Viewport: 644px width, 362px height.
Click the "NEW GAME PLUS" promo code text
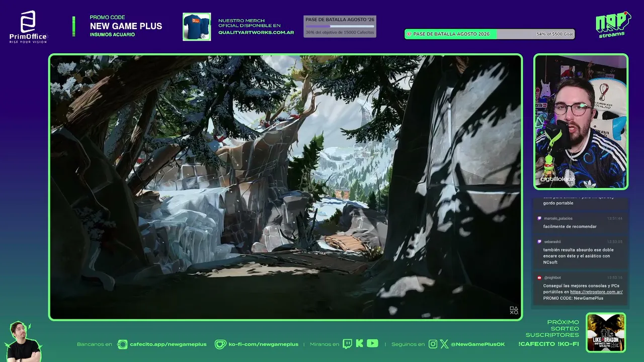coord(126,26)
